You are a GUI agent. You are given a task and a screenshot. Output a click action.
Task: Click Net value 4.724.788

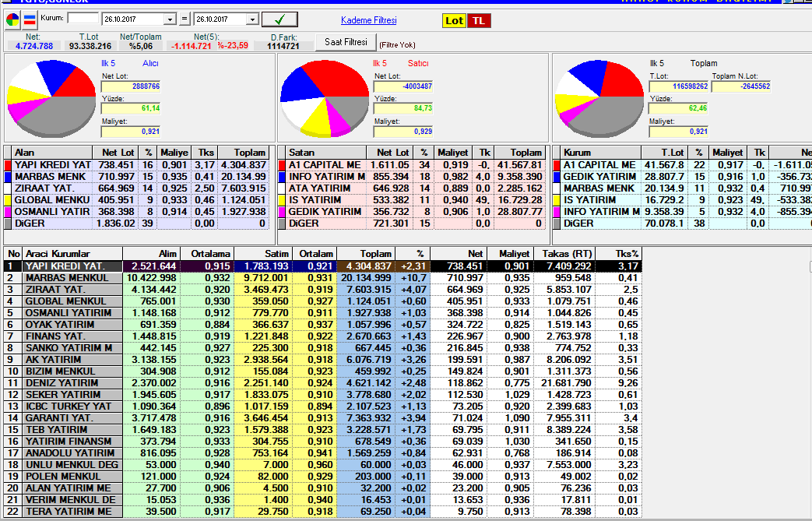coord(34,46)
